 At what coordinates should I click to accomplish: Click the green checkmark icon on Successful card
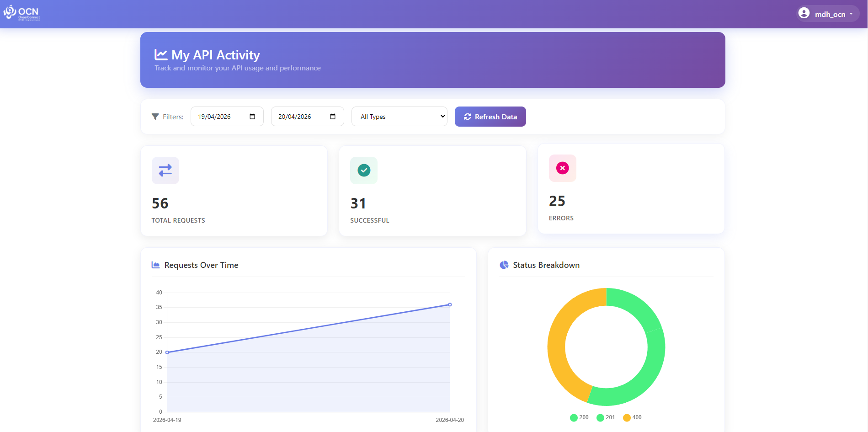[x=363, y=170]
